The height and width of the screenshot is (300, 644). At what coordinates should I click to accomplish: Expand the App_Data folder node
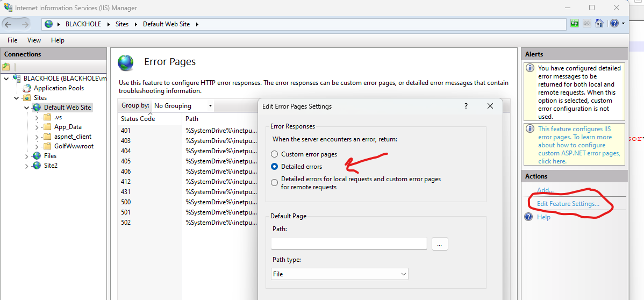pyautogui.click(x=37, y=127)
